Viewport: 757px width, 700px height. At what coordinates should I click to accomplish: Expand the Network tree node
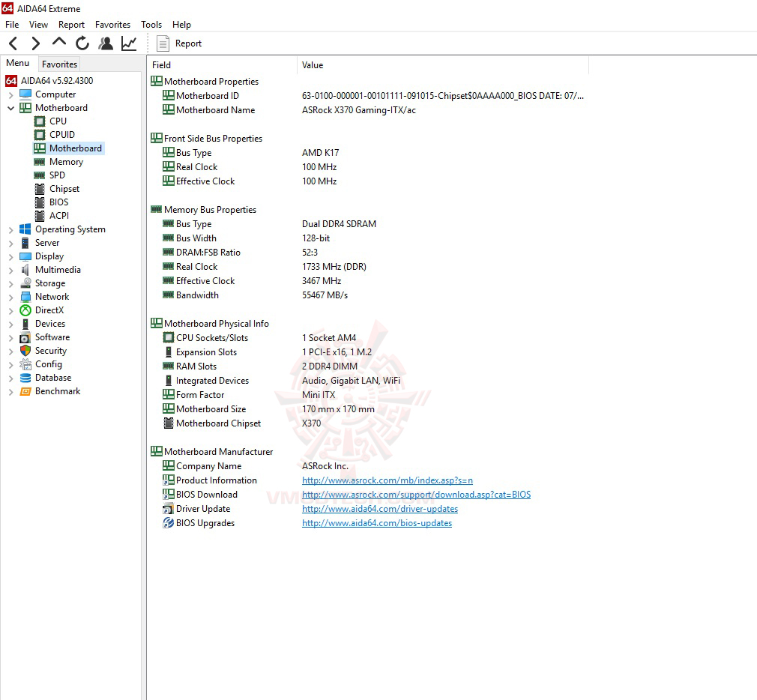10,298
